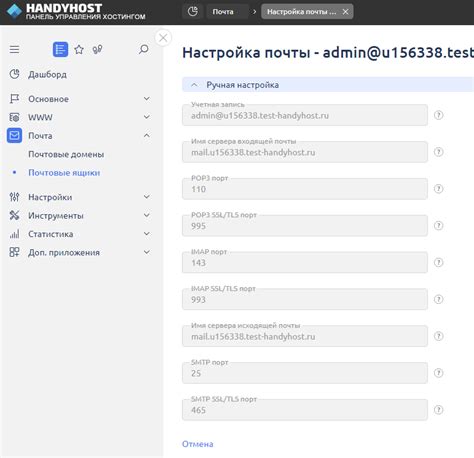The width and height of the screenshot is (474, 458).
Task: Open the hamburger menu icon
Action: [x=14, y=50]
